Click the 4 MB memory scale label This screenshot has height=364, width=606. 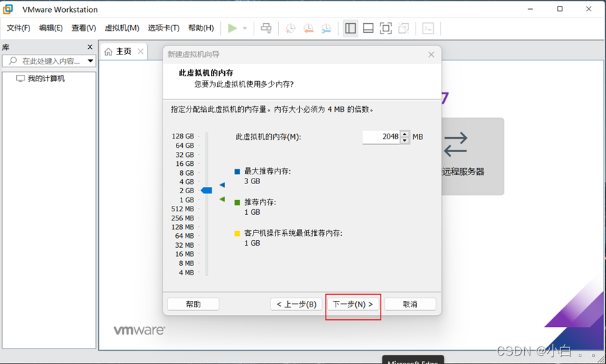186,272
